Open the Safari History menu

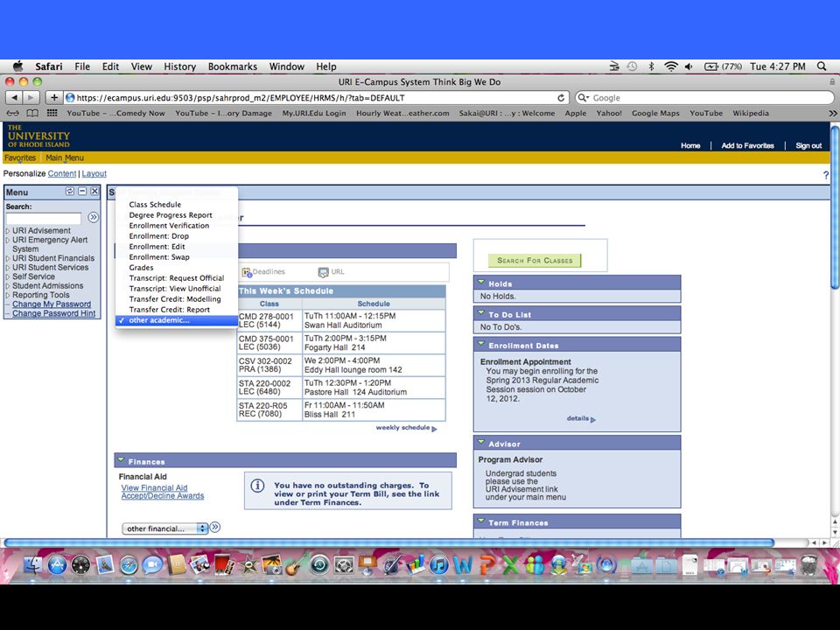point(179,66)
